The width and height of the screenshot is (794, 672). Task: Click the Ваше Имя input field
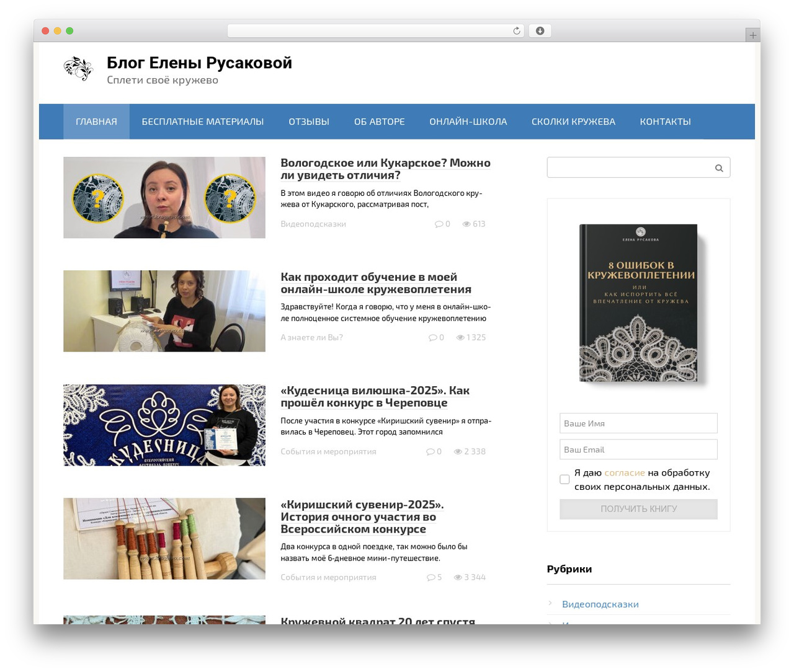click(638, 423)
